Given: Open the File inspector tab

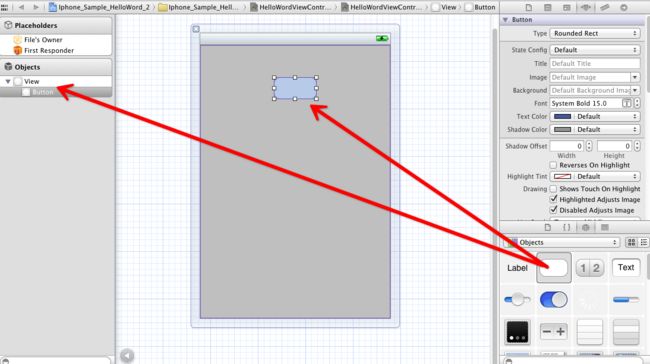Looking at the screenshot, I should [529, 7].
